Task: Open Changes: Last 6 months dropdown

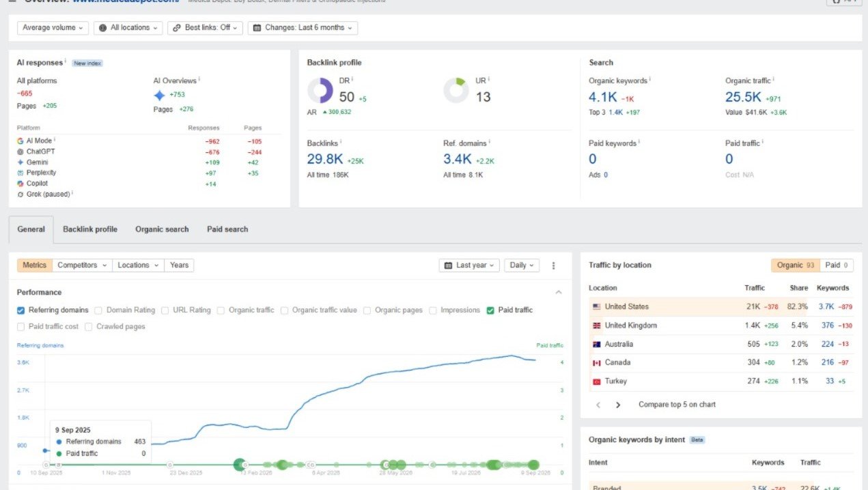Action: [x=303, y=28]
